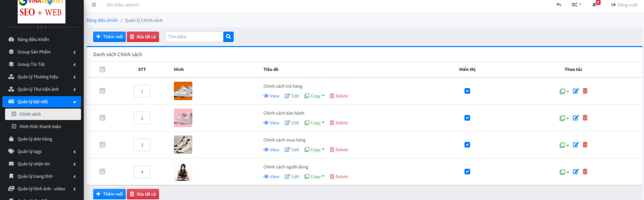
Task: Toggle Hiển thị checkbox for Chính sách trả hàng
Action: coord(467,91)
